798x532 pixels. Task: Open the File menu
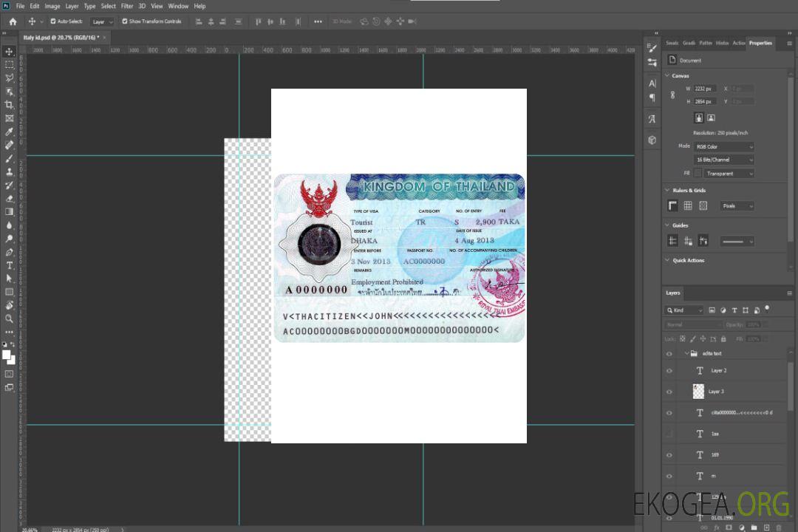pos(20,6)
